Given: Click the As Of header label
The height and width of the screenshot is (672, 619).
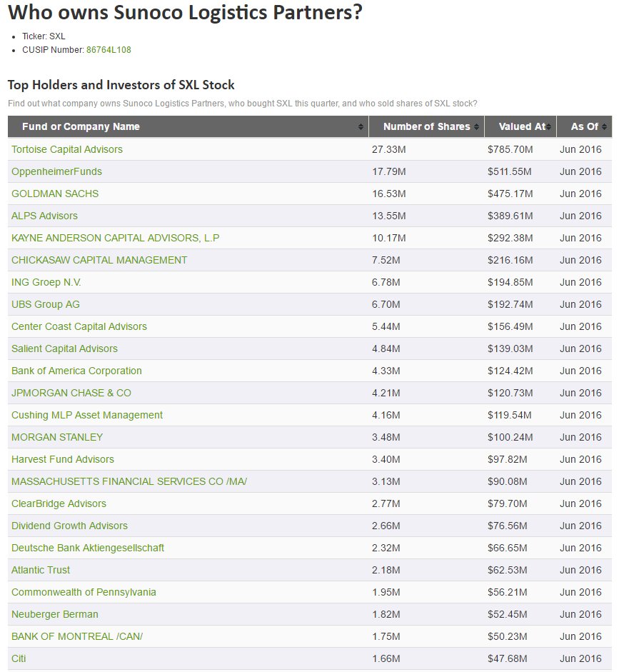Looking at the screenshot, I should [x=584, y=127].
